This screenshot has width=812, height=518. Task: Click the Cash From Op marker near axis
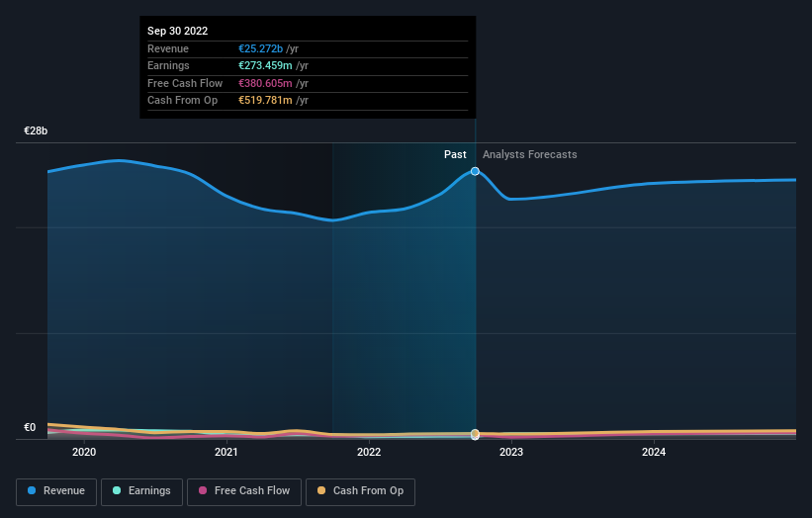475,433
